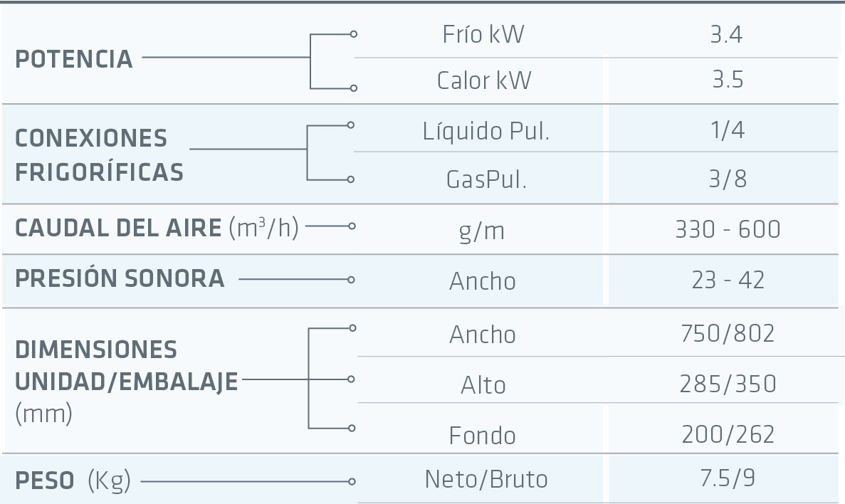Select the 1/4 liquid connection value
The width and height of the screenshot is (845, 504).
click(x=728, y=131)
